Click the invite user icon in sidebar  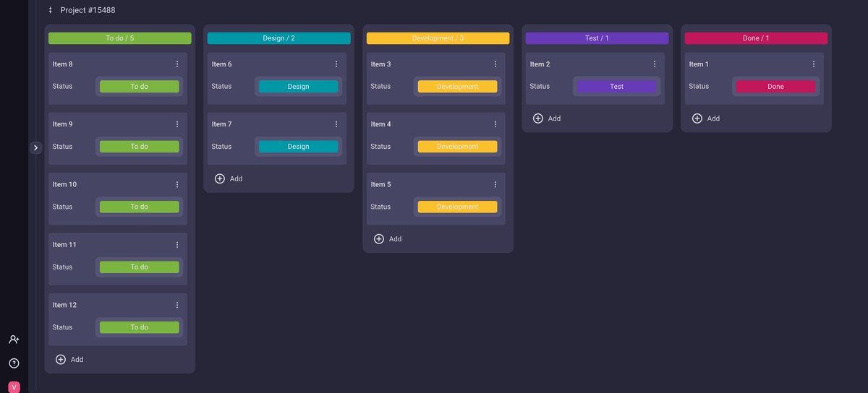point(14,340)
